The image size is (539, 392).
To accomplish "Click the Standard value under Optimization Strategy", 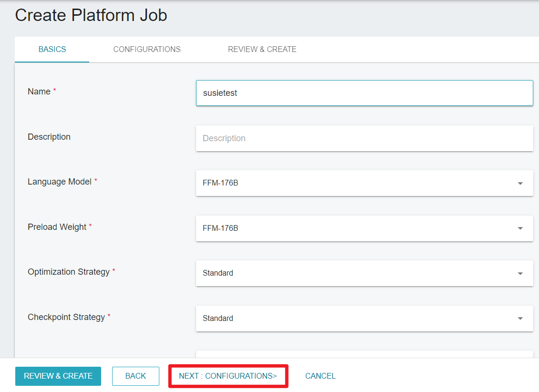I will [218, 273].
